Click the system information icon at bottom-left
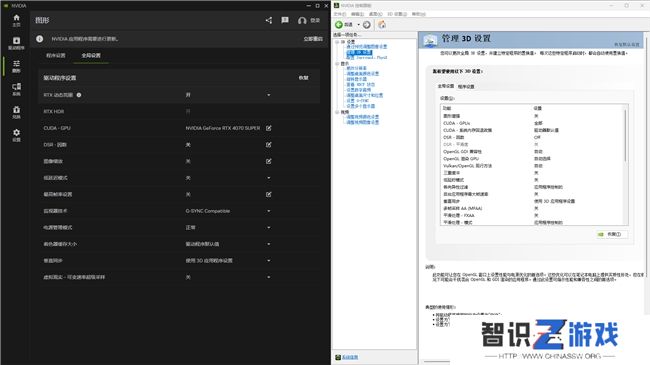The image size is (650, 365). pyautogui.click(x=337, y=357)
